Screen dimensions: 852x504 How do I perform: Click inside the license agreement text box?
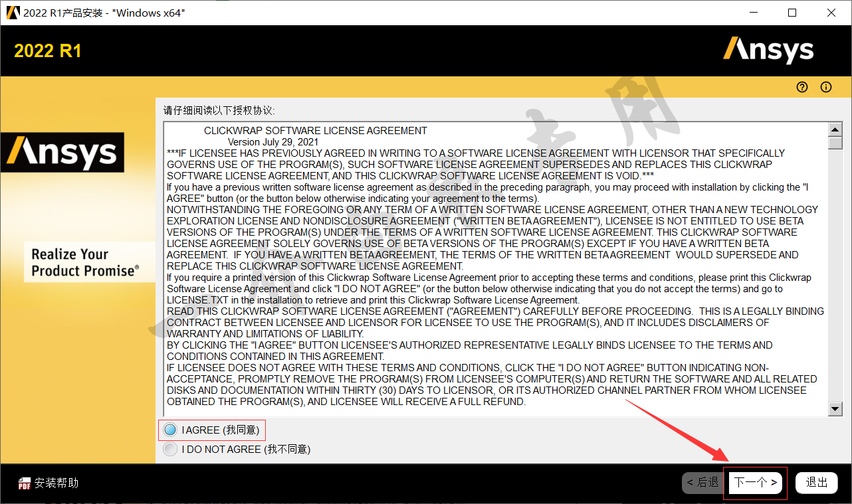click(x=496, y=269)
